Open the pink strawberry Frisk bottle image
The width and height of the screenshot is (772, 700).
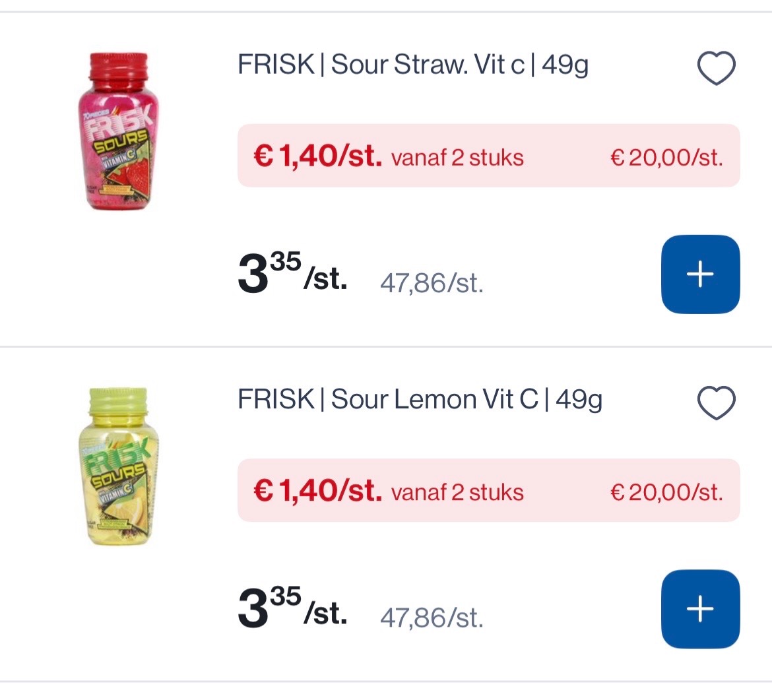(119, 132)
